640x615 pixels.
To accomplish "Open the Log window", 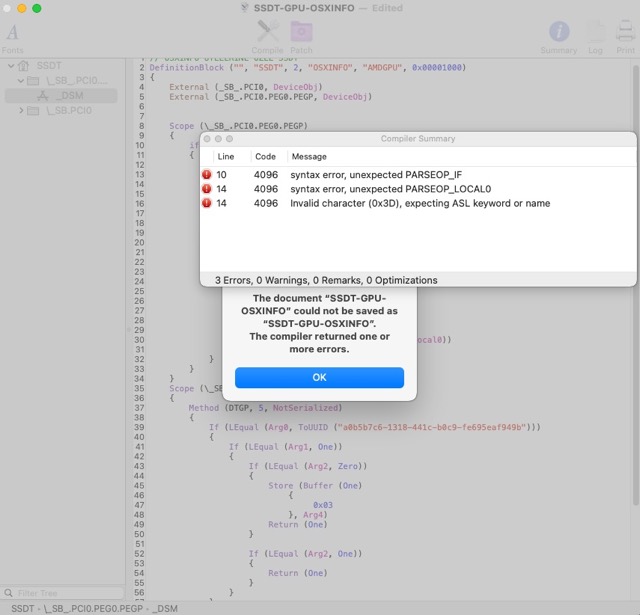I will pos(595,36).
